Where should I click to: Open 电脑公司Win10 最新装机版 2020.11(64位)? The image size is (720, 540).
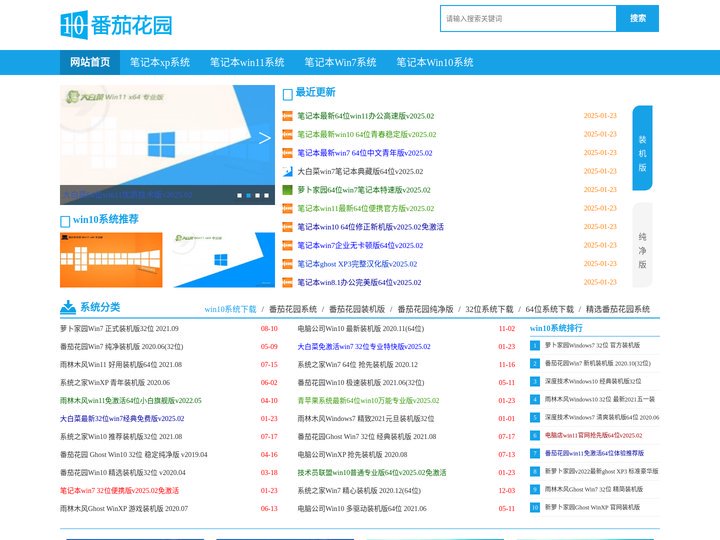[x=361, y=329]
